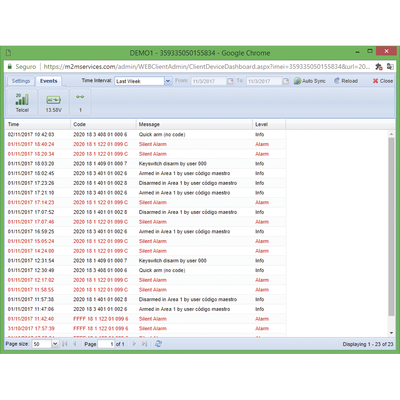Click the Telcel signal strength icon

click(22, 99)
